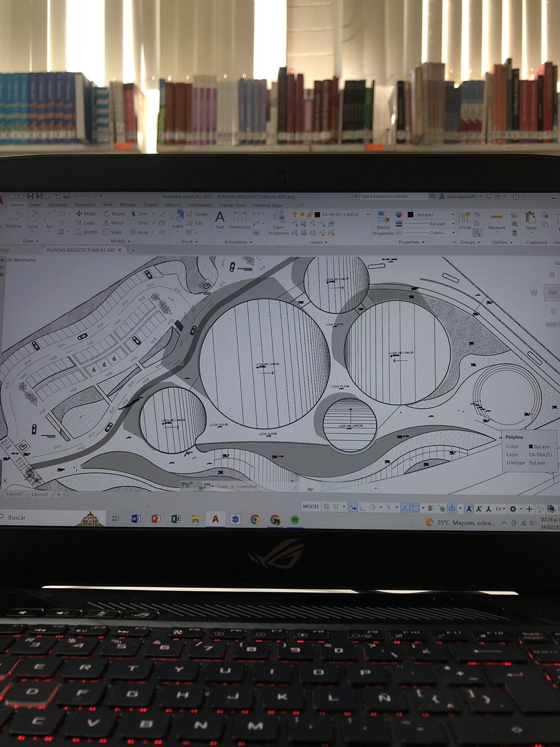The height and width of the screenshot is (747, 560).
Task: Open the ByLayer color dropdown
Action: pyautogui.click(x=454, y=214)
